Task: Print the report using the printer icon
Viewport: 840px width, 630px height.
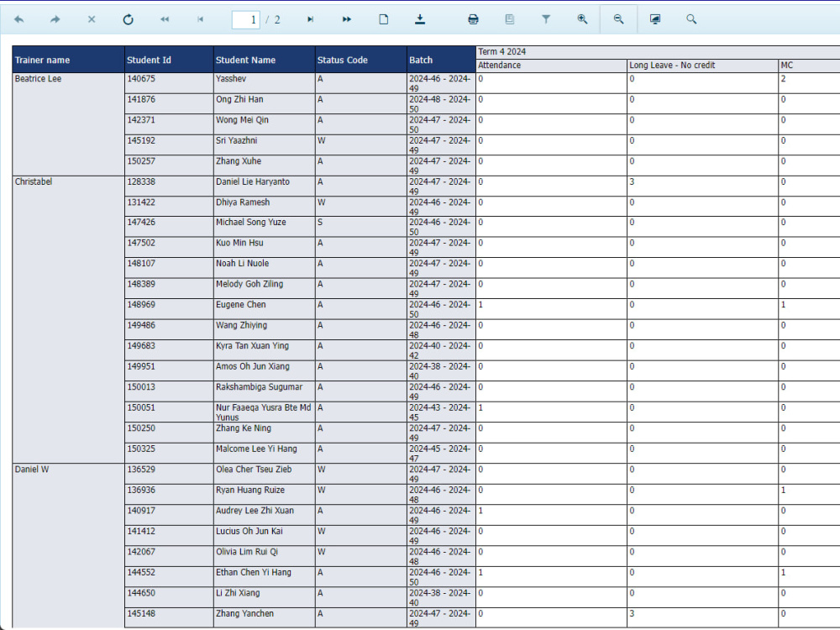Action: (473, 19)
